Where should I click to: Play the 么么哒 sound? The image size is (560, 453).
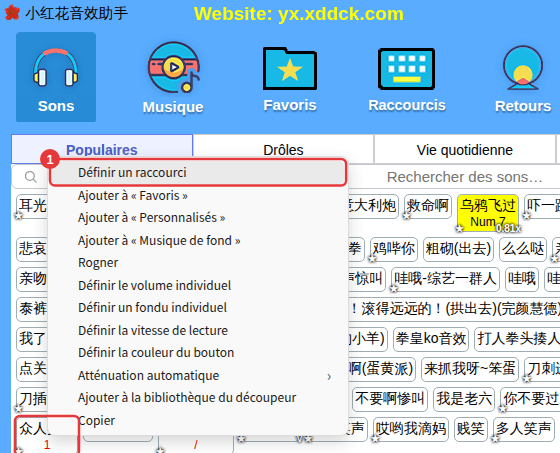pyautogui.click(x=523, y=249)
